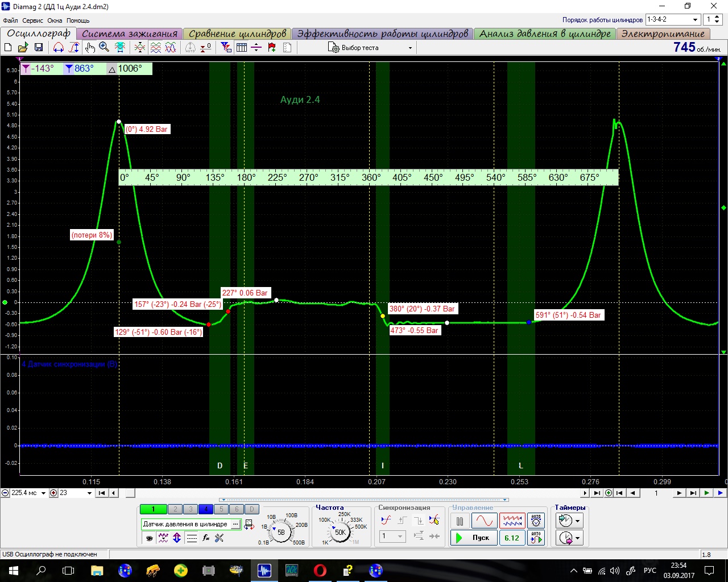Switch to the Система зажигания tab
This screenshot has height=582, width=728.
pyautogui.click(x=130, y=34)
